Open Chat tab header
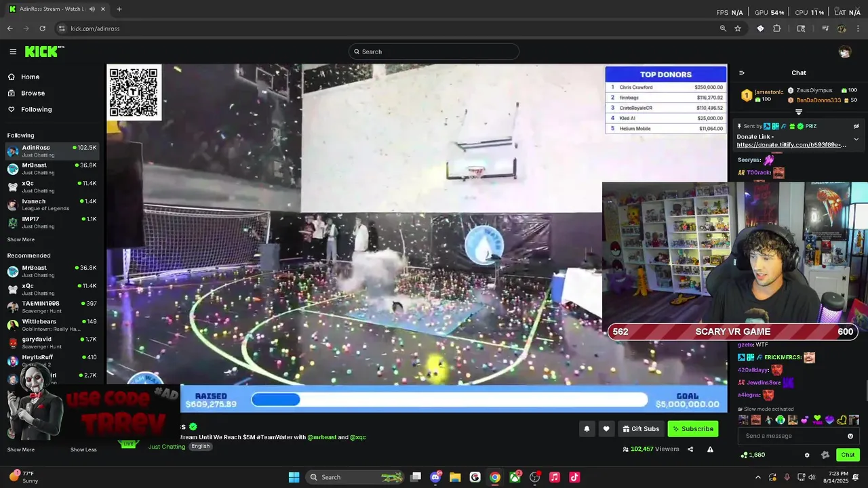This screenshot has height=488, width=868. pyautogui.click(x=799, y=73)
